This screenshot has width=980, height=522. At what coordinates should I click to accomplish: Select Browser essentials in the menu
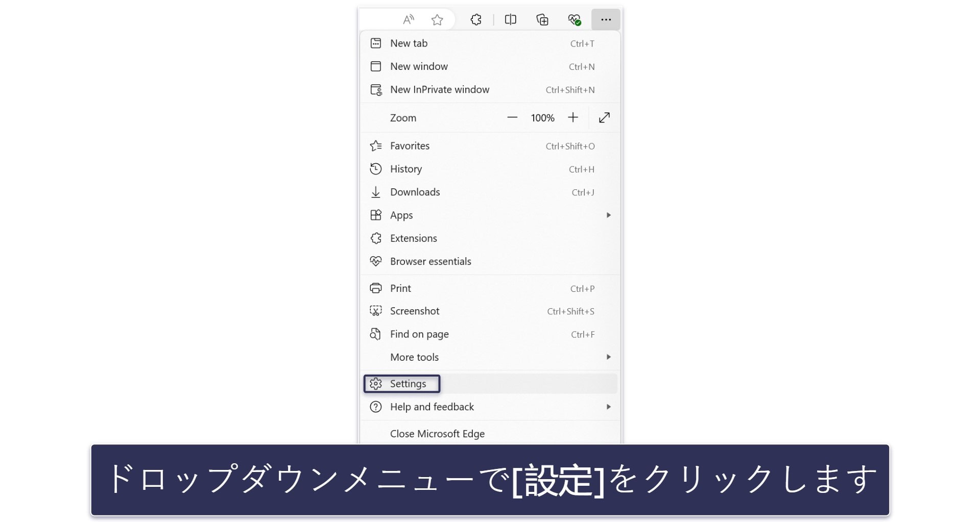(490, 261)
